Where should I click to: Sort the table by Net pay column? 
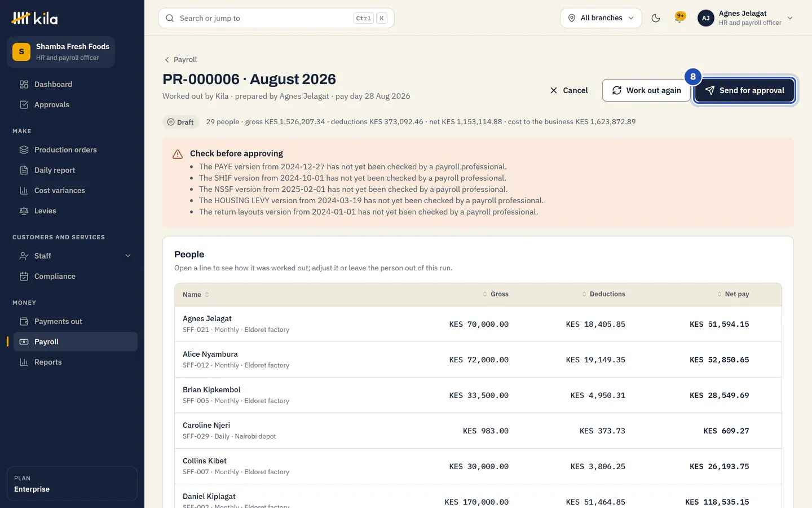tap(733, 294)
